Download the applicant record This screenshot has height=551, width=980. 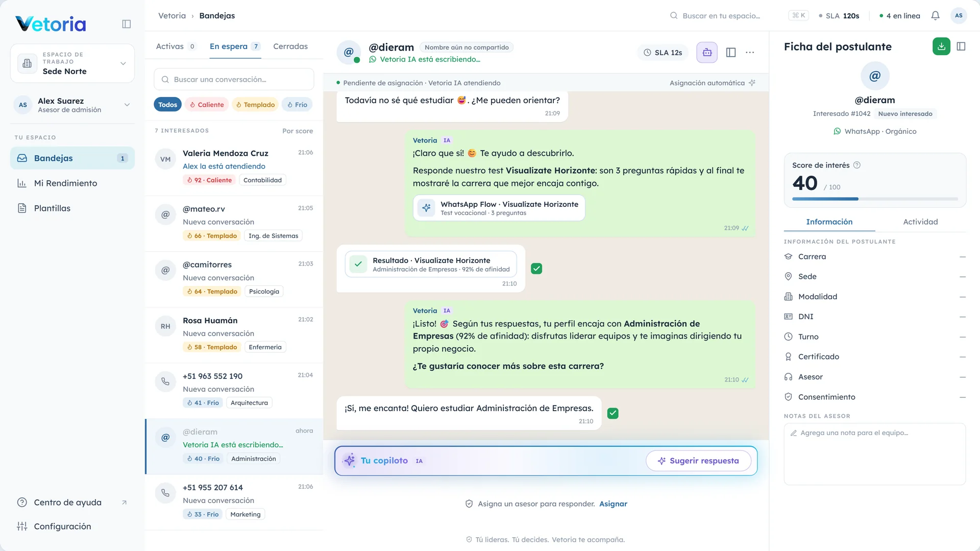941,46
